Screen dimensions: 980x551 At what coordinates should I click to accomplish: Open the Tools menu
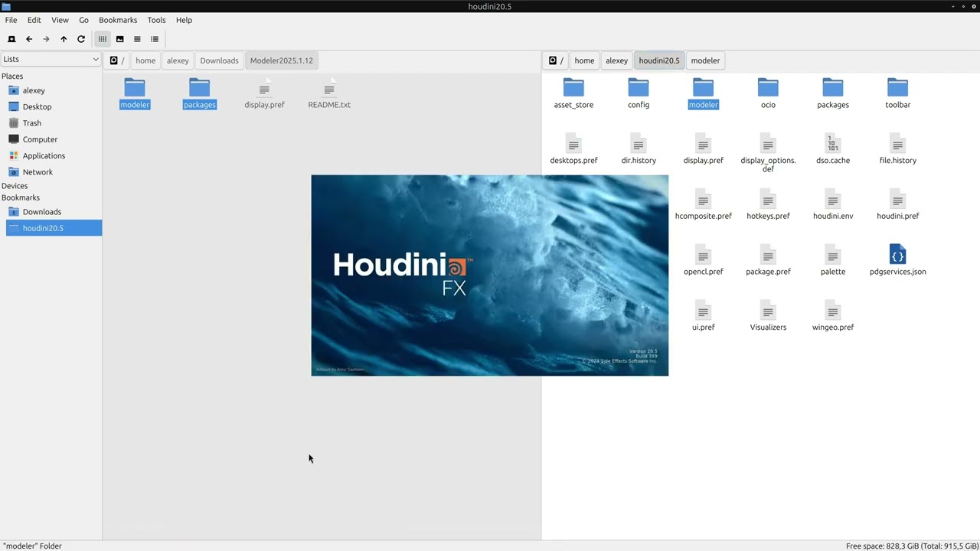[x=156, y=20]
